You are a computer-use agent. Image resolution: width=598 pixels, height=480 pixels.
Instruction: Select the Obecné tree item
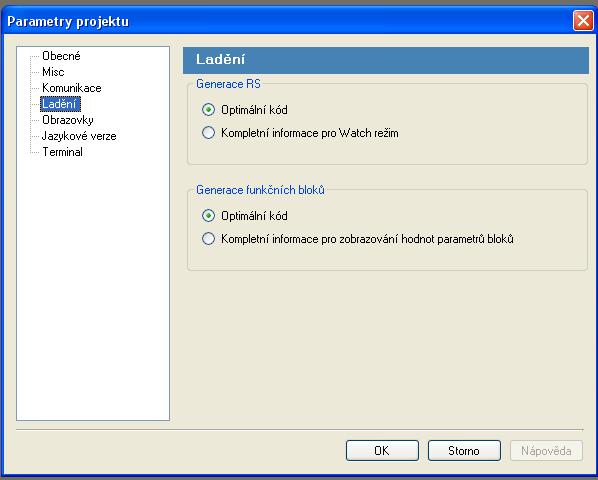coord(61,56)
